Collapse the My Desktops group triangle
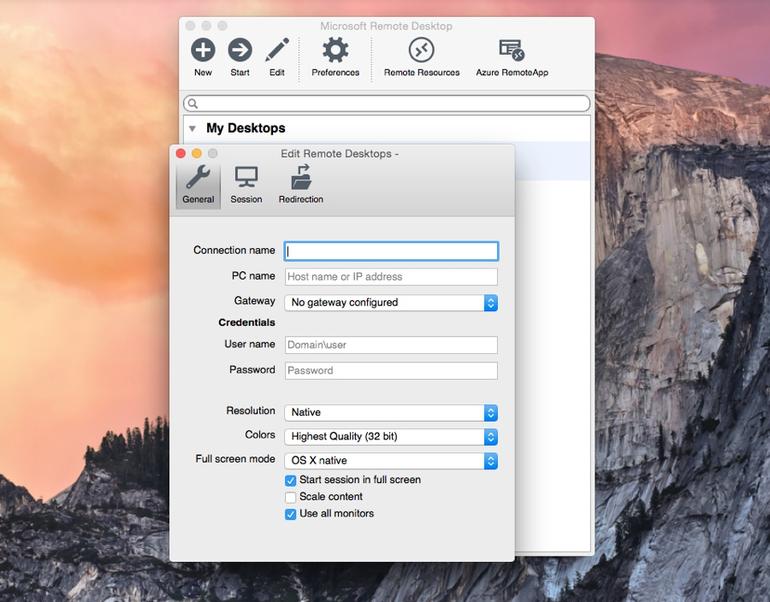Screen dimensions: 770x602 pyautogui.click(x=192, y=129)
